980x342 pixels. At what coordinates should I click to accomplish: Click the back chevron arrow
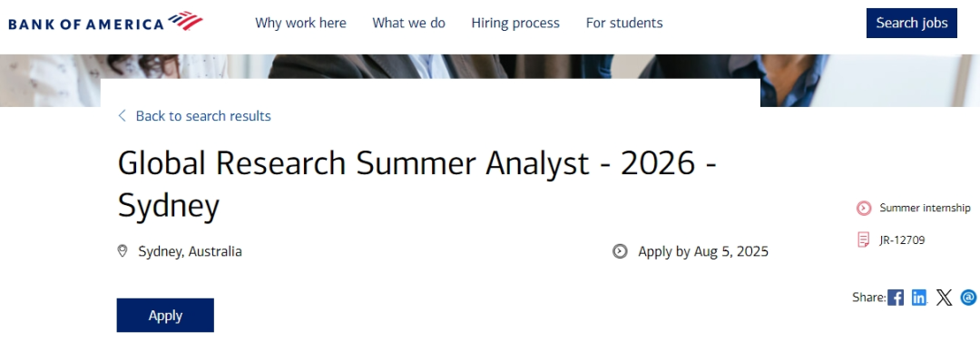(x=122, y=116)
